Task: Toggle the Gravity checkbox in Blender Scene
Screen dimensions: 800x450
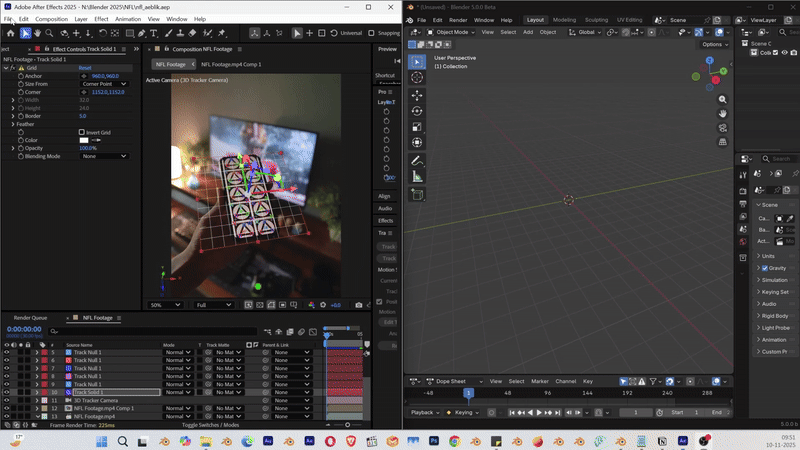Action: [x=765, y=268]
